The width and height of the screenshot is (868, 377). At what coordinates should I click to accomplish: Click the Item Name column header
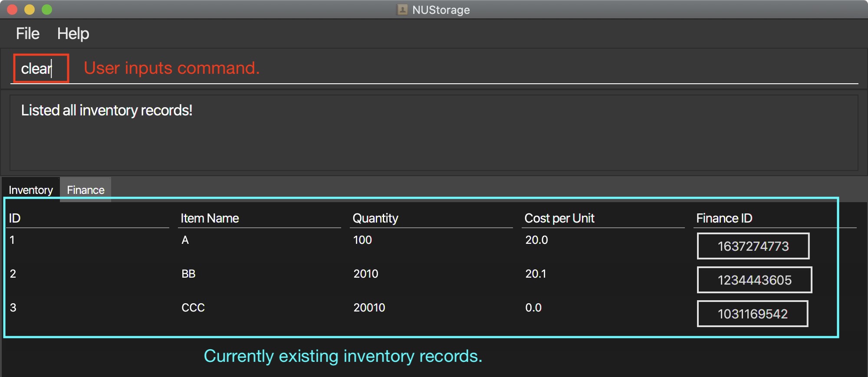click(210, 218)
